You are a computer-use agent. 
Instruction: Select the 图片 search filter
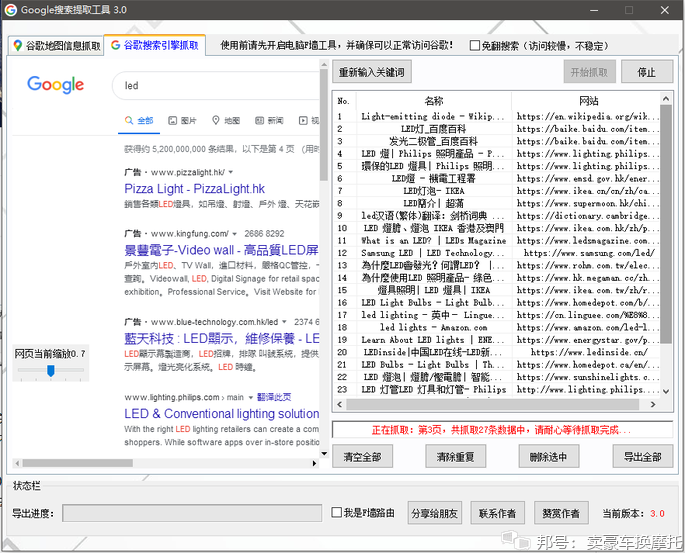click(182, 121)
